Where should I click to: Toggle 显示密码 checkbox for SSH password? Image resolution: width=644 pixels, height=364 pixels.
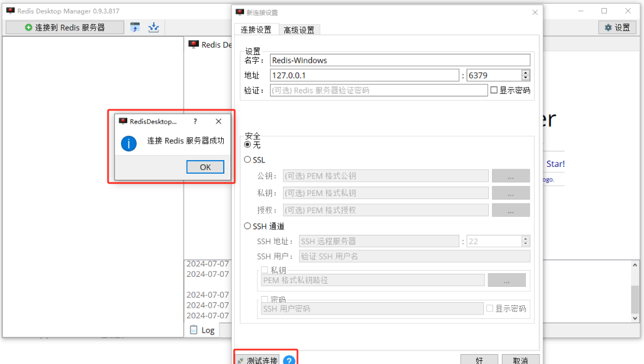tap(490, 308)
